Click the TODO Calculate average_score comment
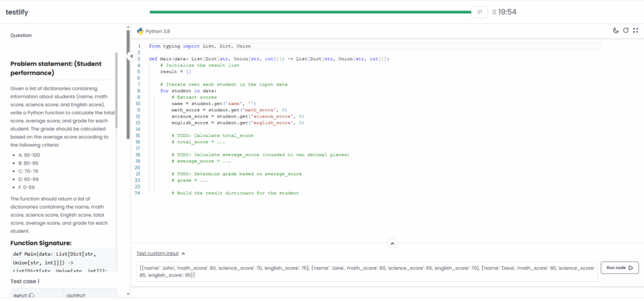Viewport: 644px width, 301px height. tap(260, 155)
